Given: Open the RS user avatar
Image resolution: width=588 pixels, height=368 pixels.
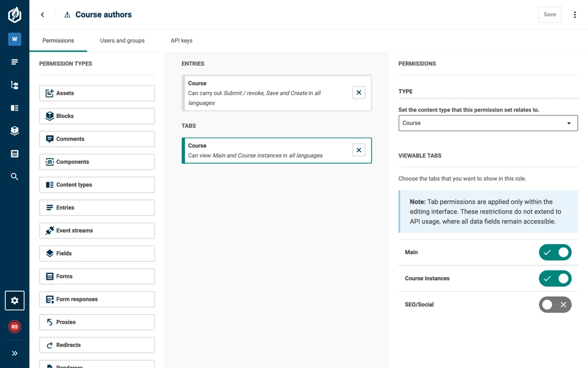Looking at the screenshot, I should [x=15, y=327].
